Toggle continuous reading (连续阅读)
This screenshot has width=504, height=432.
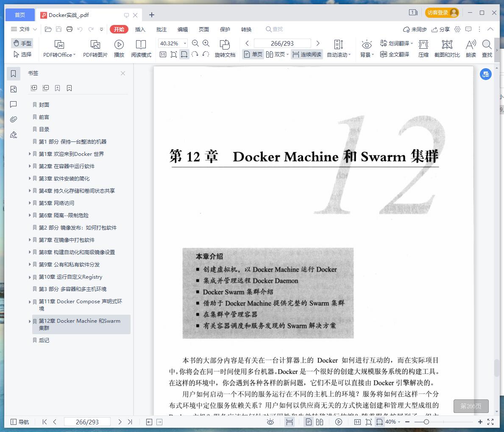(x=307, y=54)
